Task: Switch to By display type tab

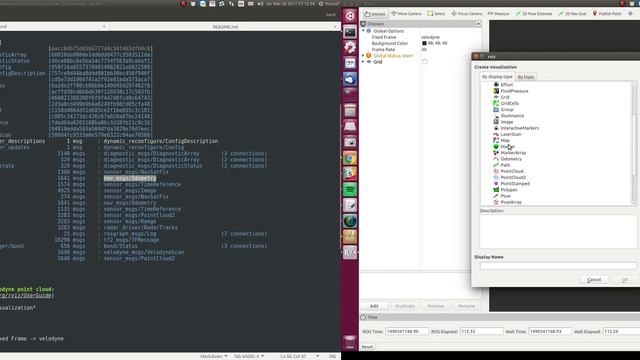Action: click(x=497, y=77)
